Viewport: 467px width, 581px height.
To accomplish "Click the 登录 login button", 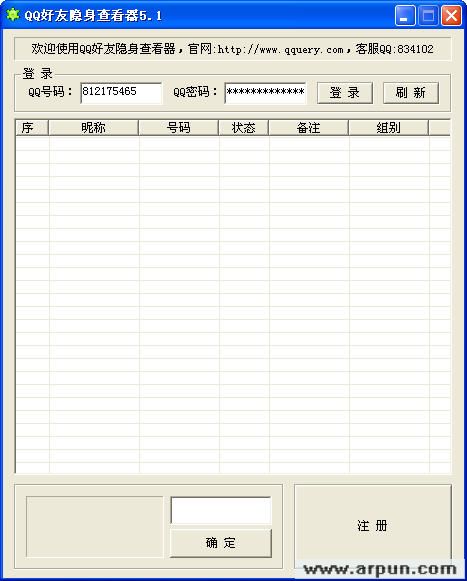I will pyautogui.click(x=345, y=93).
